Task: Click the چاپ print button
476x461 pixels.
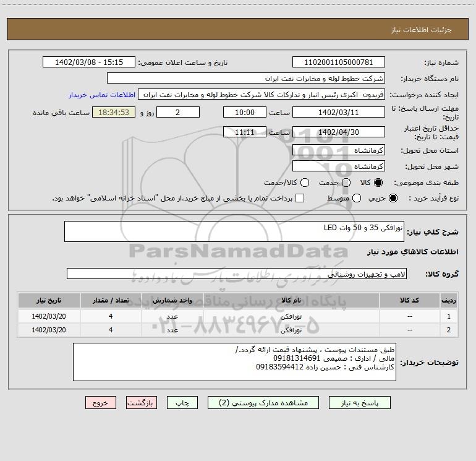Action: pos(182,403)
